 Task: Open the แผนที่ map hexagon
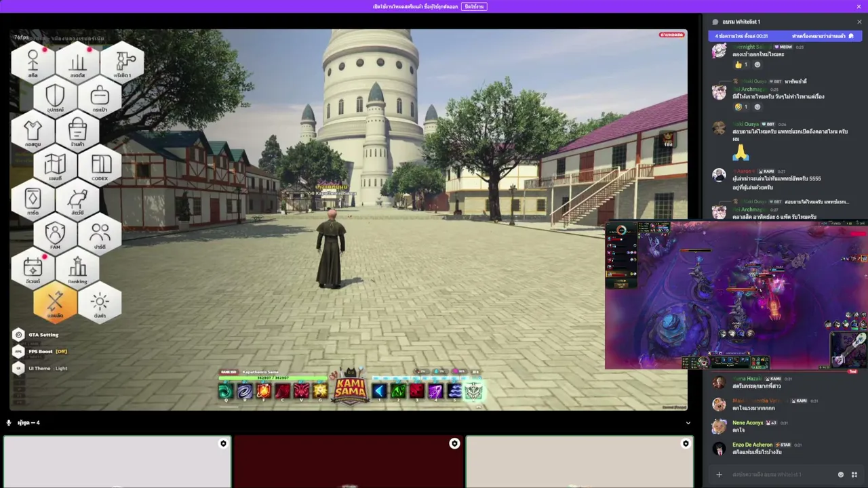pyautogui.click(x=55, y=165)
